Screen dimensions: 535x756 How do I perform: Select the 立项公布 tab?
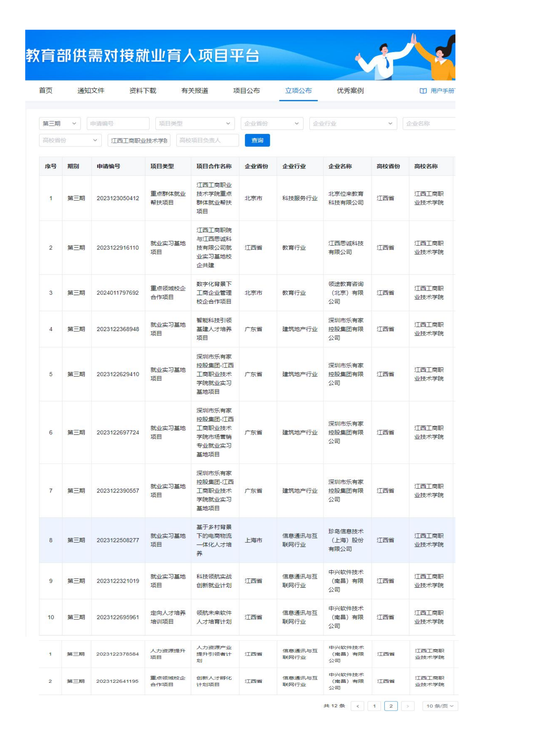[299, 91]
